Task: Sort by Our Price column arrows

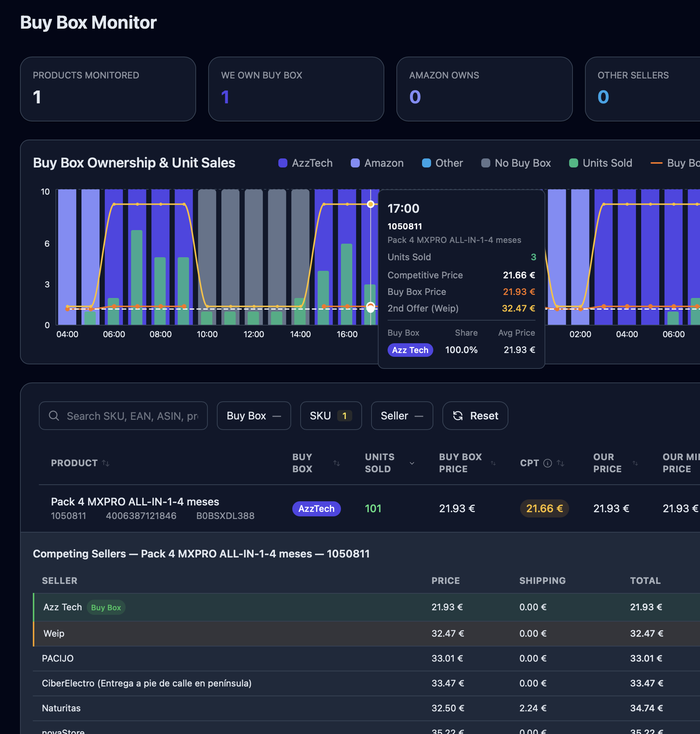Action: pyautogui.click(x=635, y=463)
